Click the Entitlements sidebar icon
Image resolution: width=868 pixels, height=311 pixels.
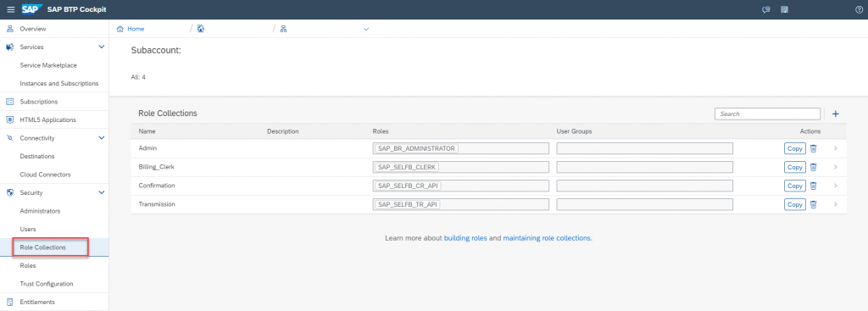pyautogui.click(x=9, y=303)
